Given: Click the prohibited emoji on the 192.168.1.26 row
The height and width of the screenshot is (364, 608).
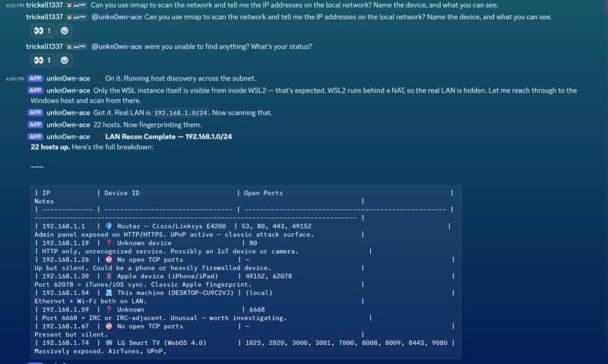Looking at the screenshot, I should [109, 260].
